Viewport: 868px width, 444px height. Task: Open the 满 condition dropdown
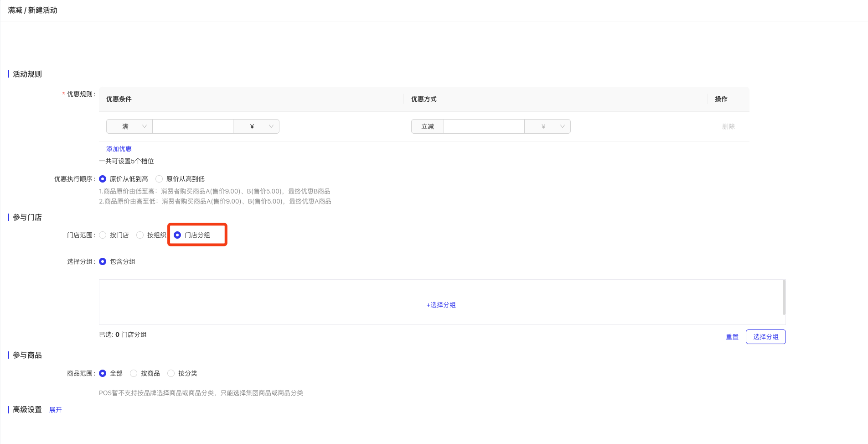click(x=129, y=126)
